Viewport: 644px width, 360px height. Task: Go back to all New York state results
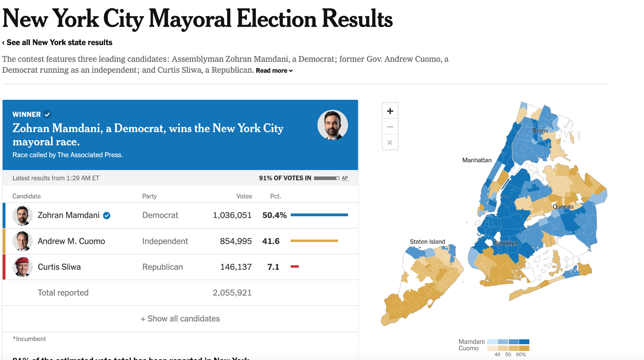(57, 43)
